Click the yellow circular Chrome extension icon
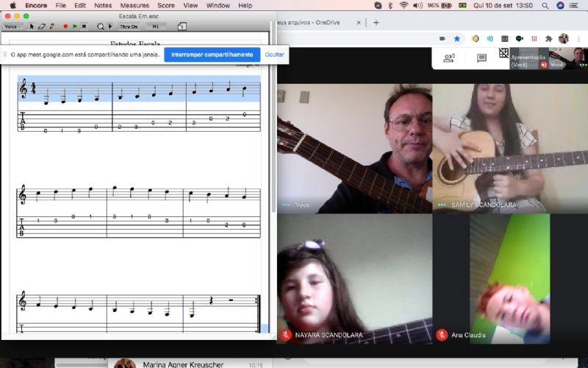This screenshot has width=588, height=368. coord(475,38)
